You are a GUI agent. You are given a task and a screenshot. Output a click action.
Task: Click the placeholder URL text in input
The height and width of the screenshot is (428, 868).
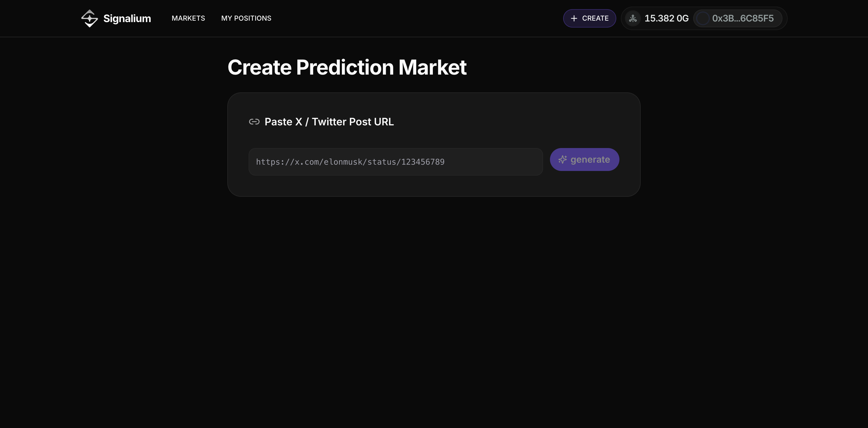[x=350, y=162]
